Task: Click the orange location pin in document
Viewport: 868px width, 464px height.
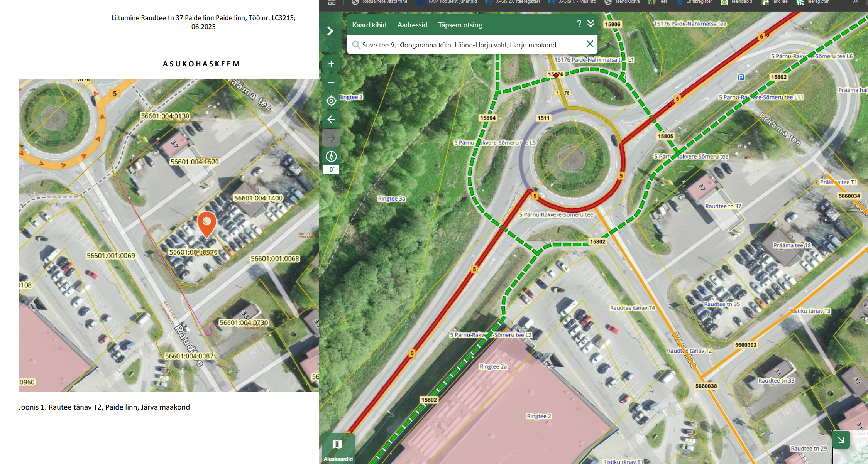Action: [x=206, y=224]
